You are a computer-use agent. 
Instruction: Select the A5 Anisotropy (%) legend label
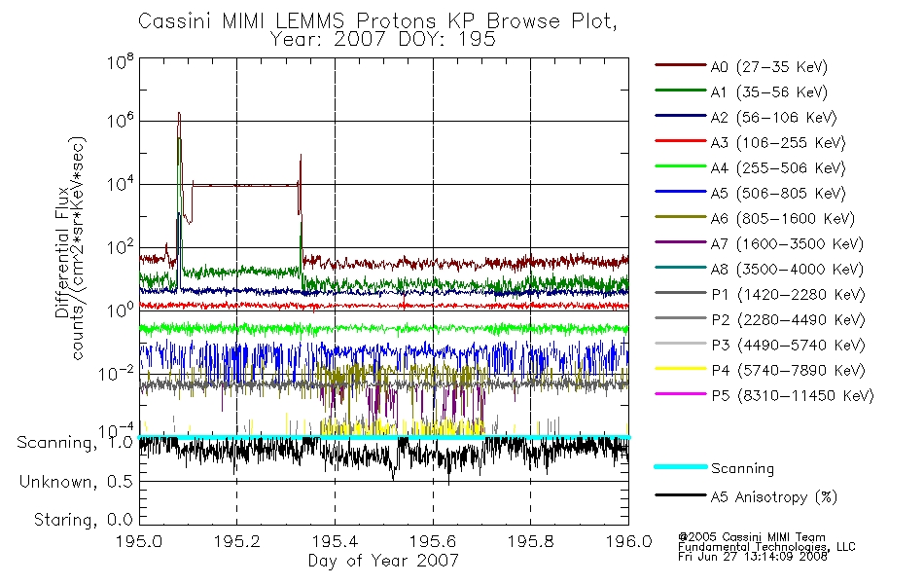pos(774,497)
